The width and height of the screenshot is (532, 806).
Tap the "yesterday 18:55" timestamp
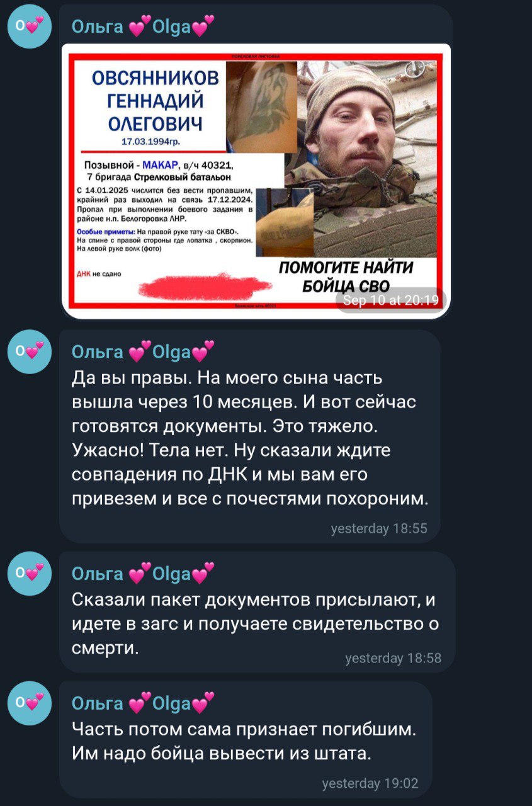click(x=379, y=528)
